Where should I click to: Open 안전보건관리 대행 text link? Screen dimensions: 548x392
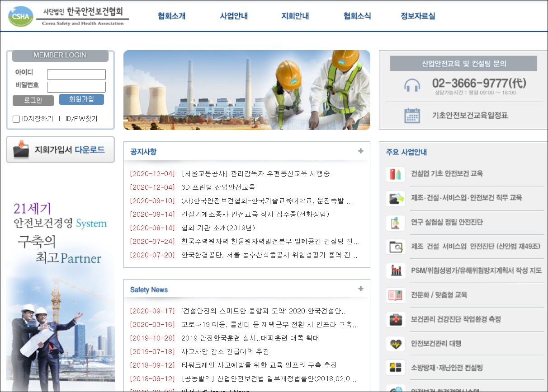436,344
